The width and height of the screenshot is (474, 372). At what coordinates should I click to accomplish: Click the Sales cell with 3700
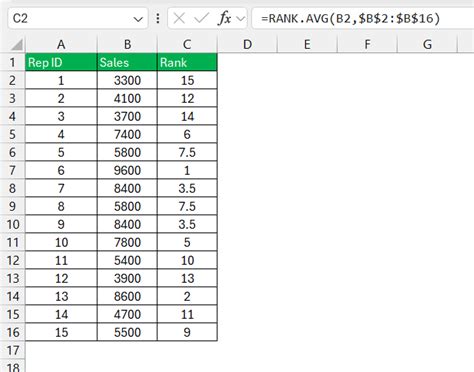point(127,116)
